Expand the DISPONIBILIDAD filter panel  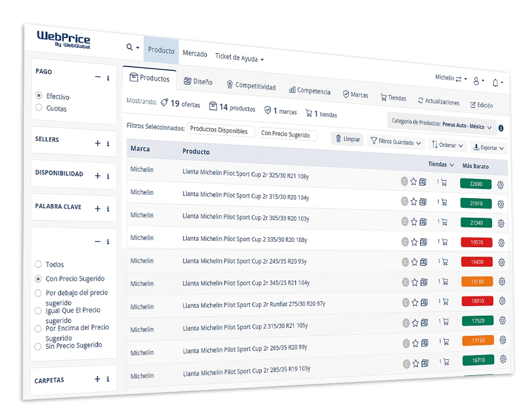98,175
